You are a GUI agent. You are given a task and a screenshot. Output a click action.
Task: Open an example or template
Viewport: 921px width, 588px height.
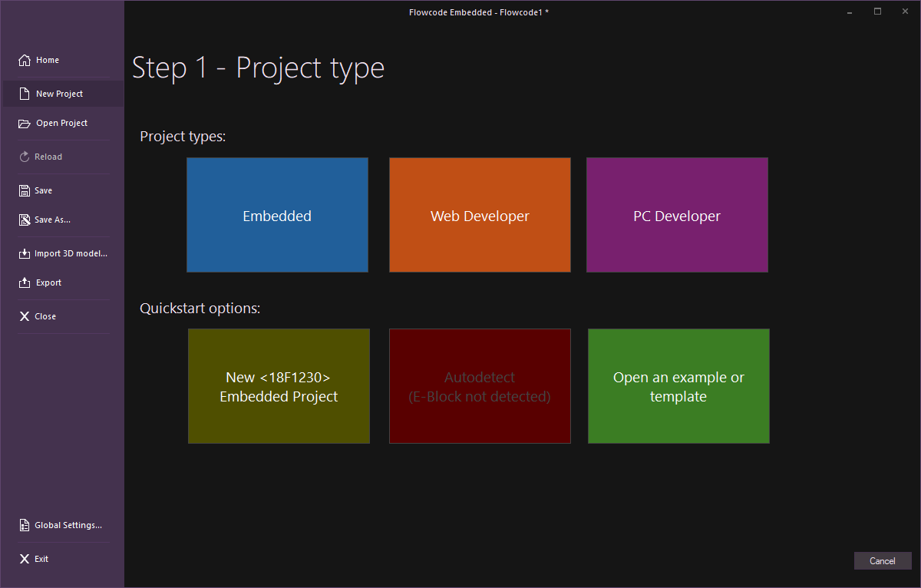pos(678,386)
